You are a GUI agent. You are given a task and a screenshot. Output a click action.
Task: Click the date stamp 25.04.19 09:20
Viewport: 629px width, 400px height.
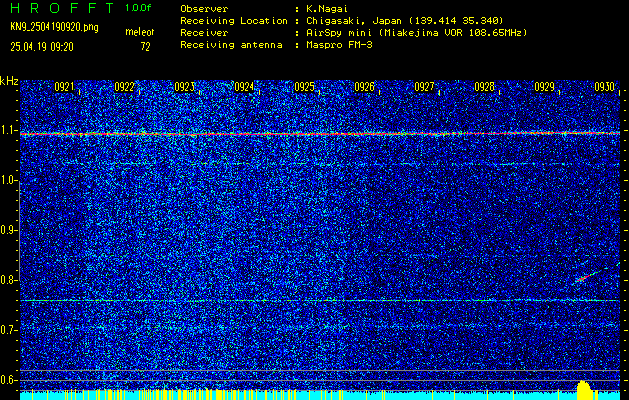tap(42, 47)
